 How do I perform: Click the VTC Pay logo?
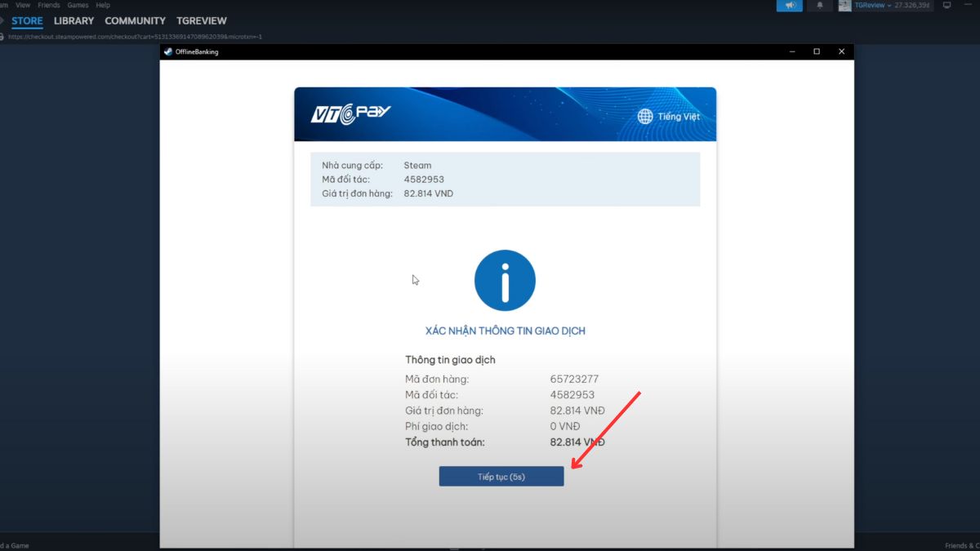(x=351, y=113)
